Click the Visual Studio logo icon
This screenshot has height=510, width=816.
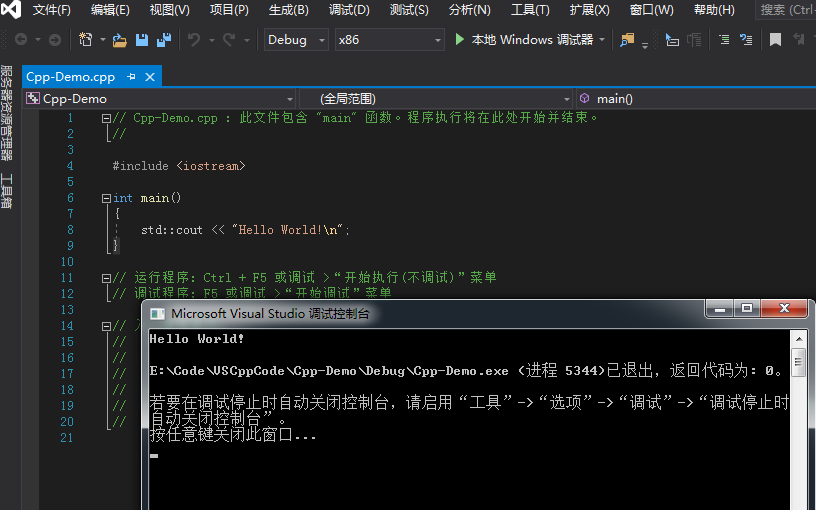(10, 9)
